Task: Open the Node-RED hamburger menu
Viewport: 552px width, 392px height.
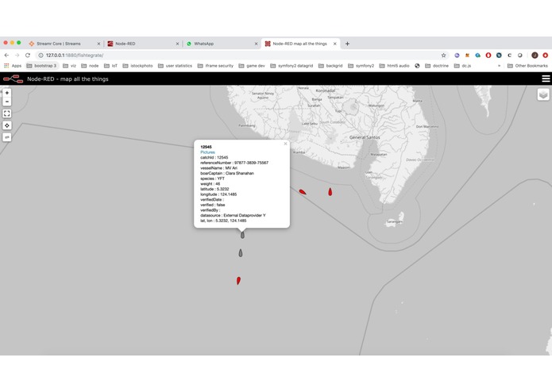Action: pyautogui.click(x=546, y=79)
